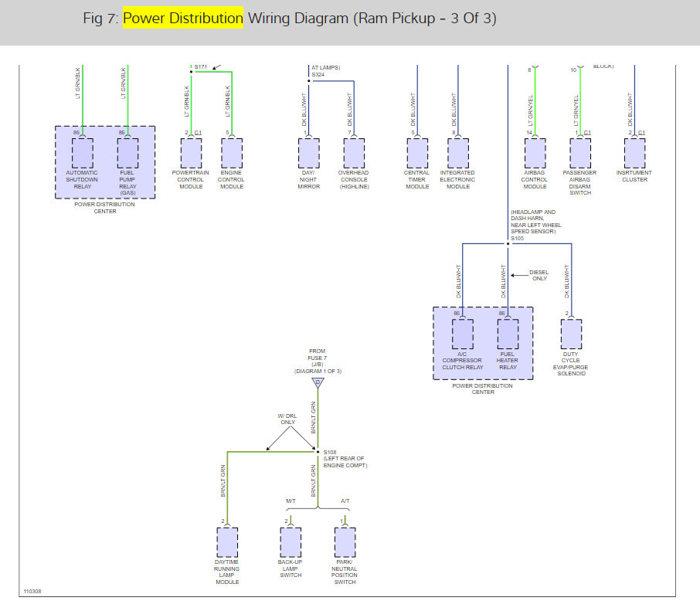
Task: Click the highlighted 'Power Distribution' title text
Action: 183,18
